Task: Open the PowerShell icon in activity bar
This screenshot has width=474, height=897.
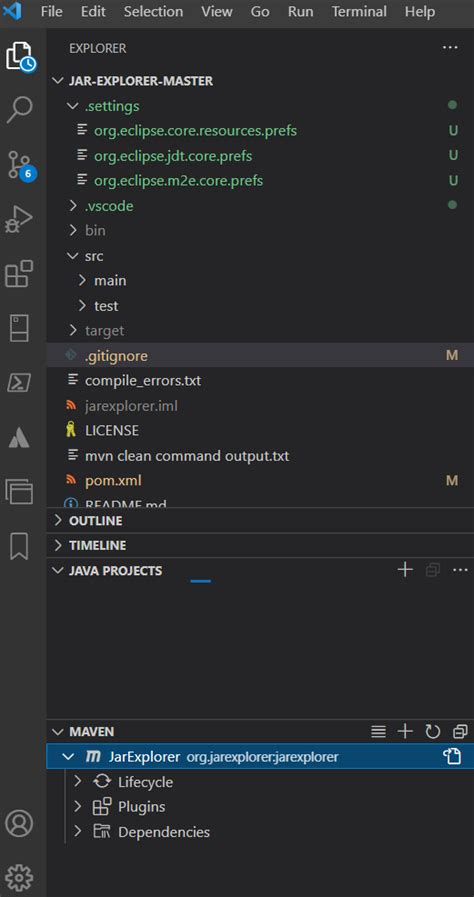Action: (x=19, y=383)
